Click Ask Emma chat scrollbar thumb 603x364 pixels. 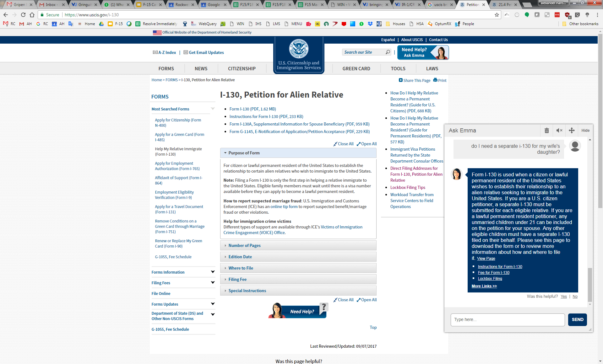tap(590, 284)
